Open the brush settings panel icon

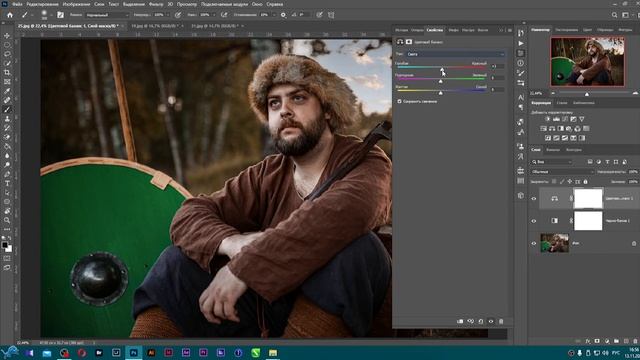pos(60,15)
